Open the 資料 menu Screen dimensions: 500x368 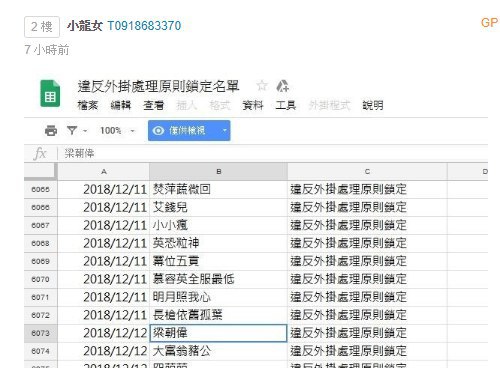pyautogui.click(x=253, y=105)
